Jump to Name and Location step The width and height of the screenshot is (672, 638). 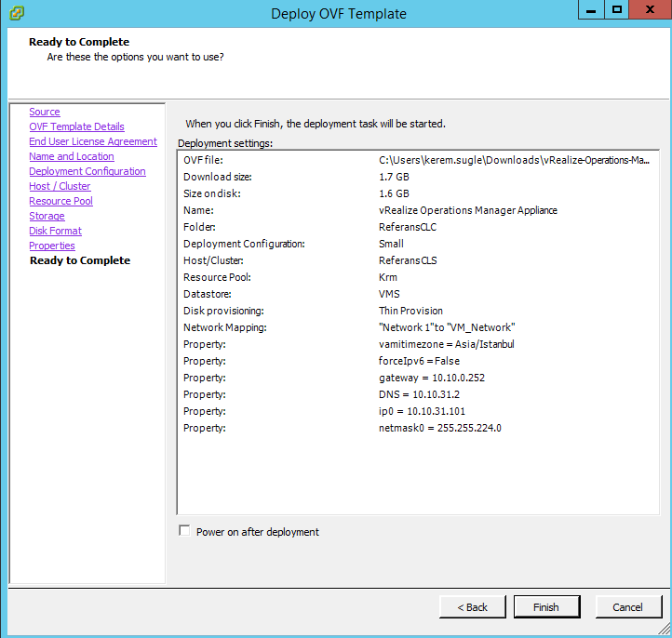[72, 156]
